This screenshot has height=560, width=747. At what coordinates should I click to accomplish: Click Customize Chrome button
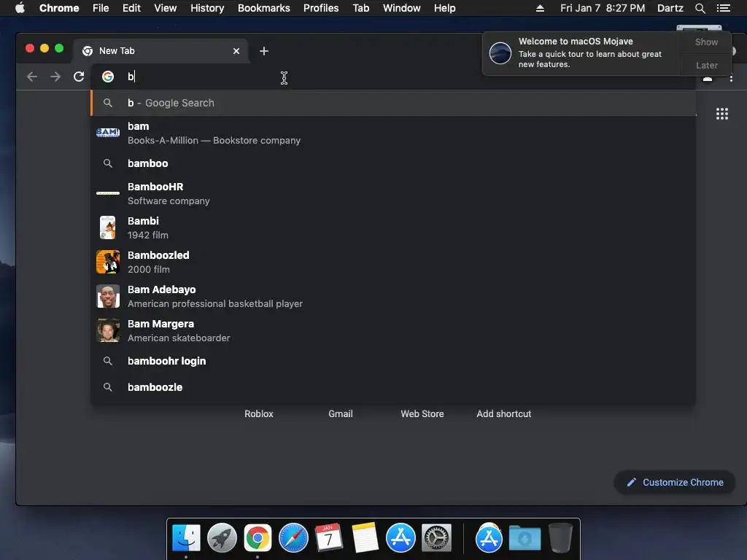[675, 483]
